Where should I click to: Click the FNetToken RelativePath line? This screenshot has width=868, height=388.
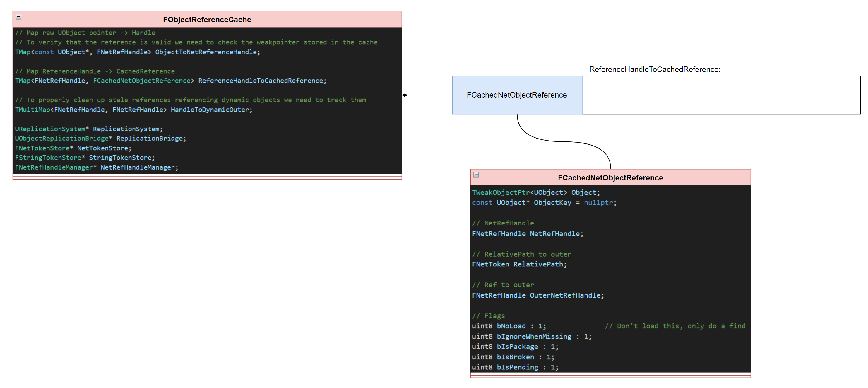(519, 264)
